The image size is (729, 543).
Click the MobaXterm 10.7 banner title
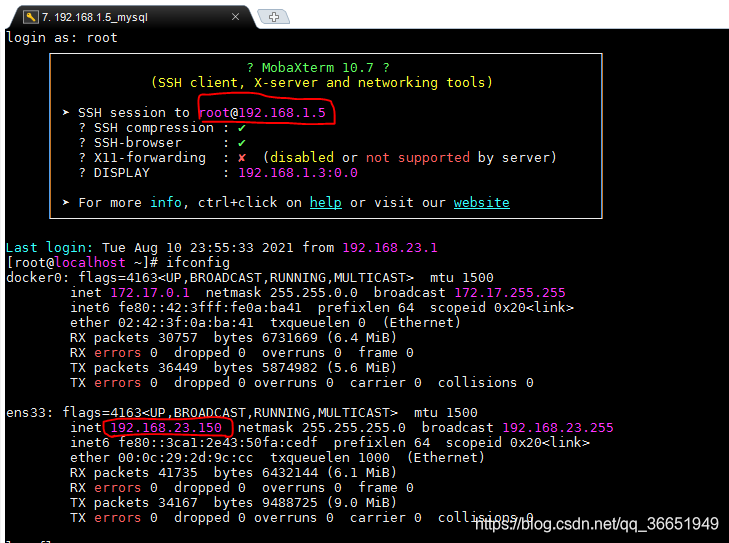pos(318,68)
